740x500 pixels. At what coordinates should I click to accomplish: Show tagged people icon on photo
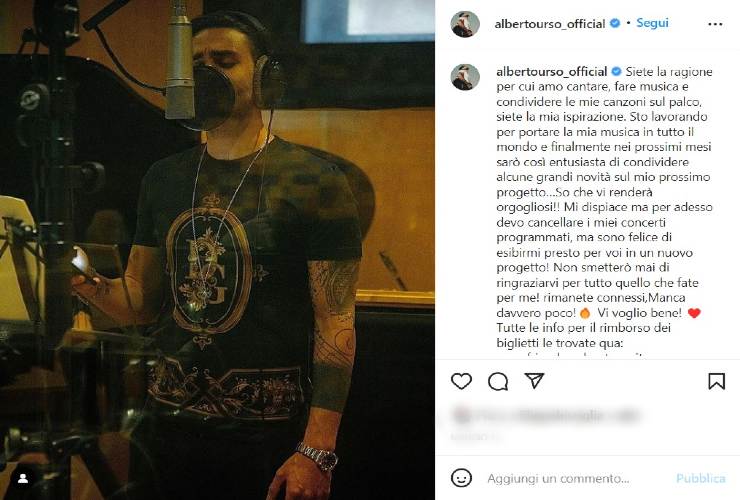[x=22, y=479]
